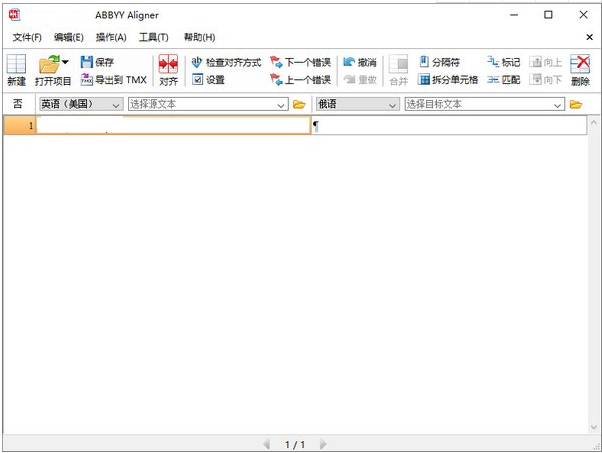
Task: Go to 上一个错误 previous error
Action: (300, 79)
